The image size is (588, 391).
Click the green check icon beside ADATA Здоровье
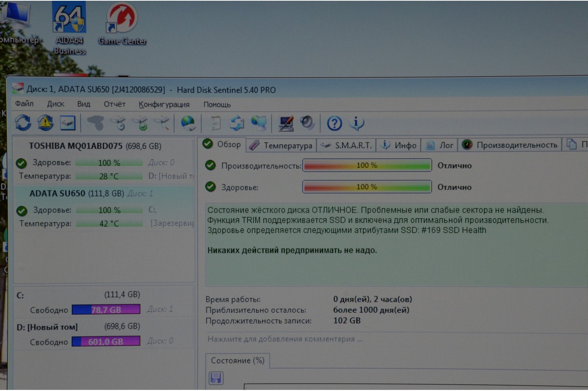click(x=22, y=211)
